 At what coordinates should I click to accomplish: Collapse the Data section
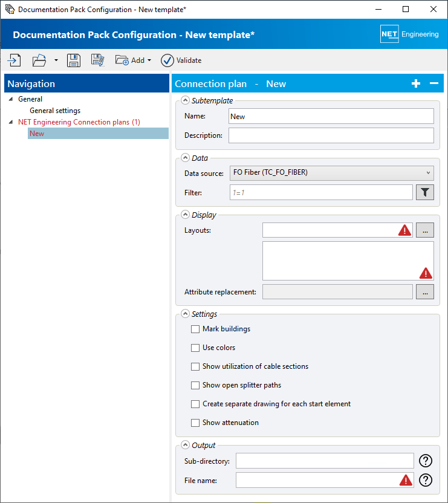[185, 158]
